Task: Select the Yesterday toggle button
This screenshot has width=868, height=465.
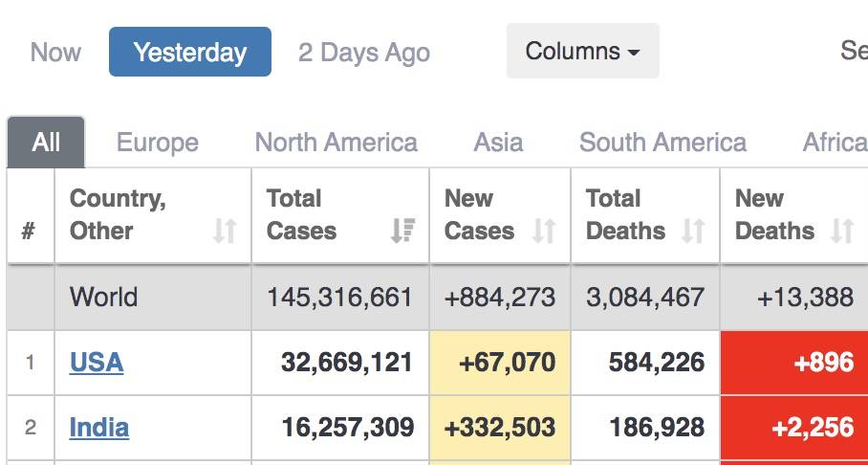Action: pos(190,52)
